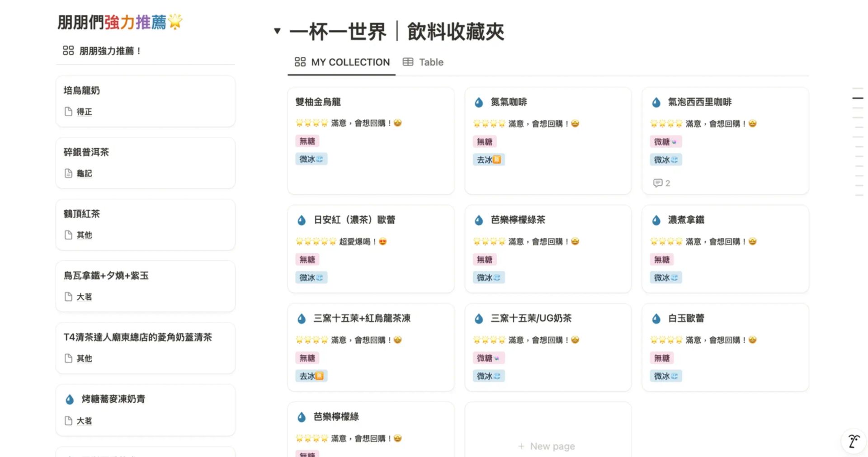The width and height of the screenshot is (868, 457).
Task: Open the 大茗 link under 烏瓦拿鐵+夕燒+紫玉
Action: click(84, 297)
